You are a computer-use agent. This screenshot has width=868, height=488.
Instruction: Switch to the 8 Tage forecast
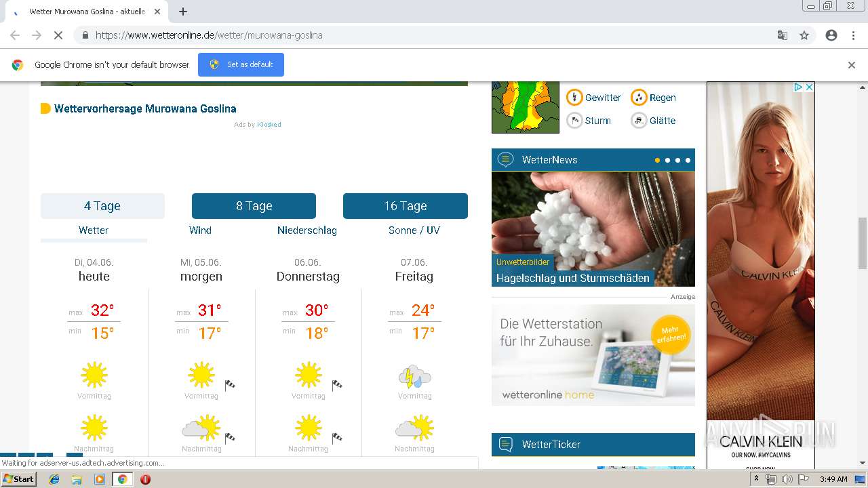click(254, 206)
